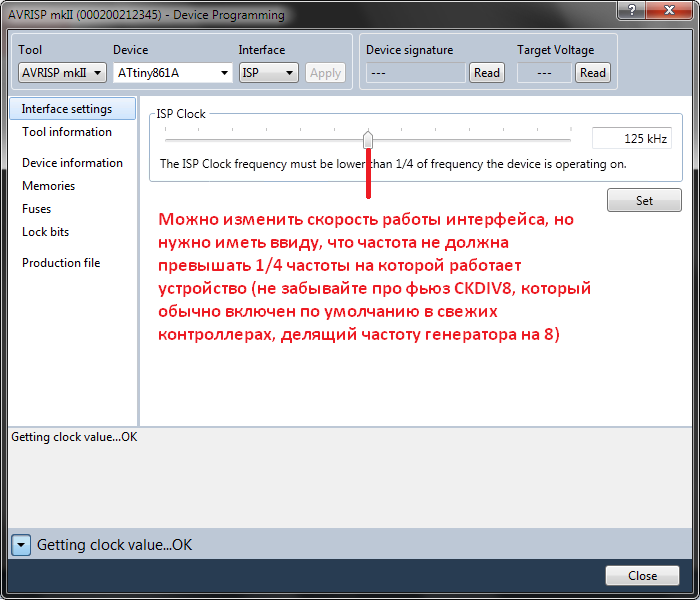Collapse the status output with the arrow icon
Viewport: 700px width, 600px height.
click(21, 545)
